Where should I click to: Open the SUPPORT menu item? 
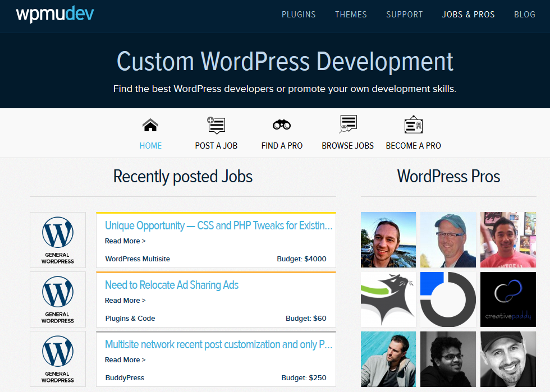click(405, 15)
